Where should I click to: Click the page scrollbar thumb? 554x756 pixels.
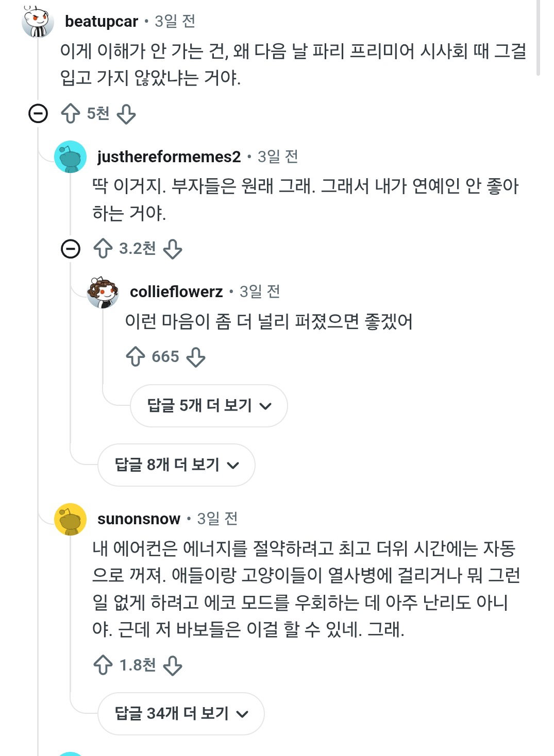(x=539, y=38)
